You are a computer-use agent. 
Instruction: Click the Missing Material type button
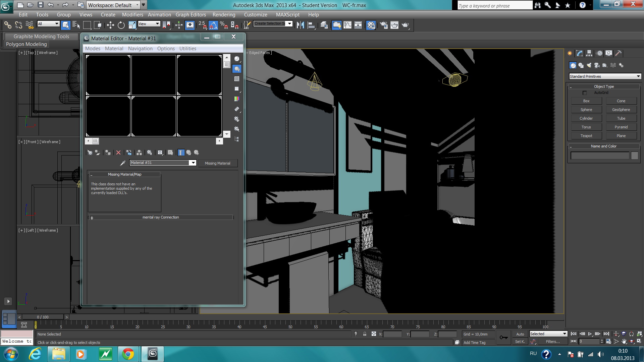[217, 163]
